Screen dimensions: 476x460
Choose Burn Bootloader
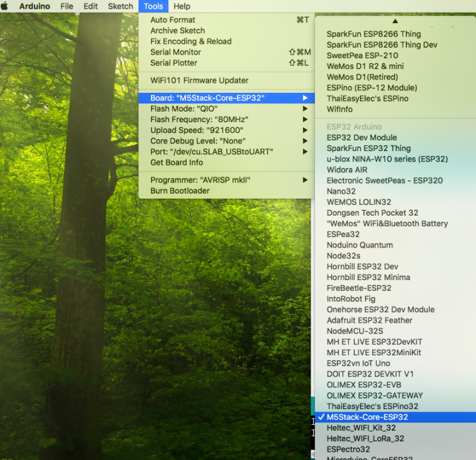coord(227,191)
